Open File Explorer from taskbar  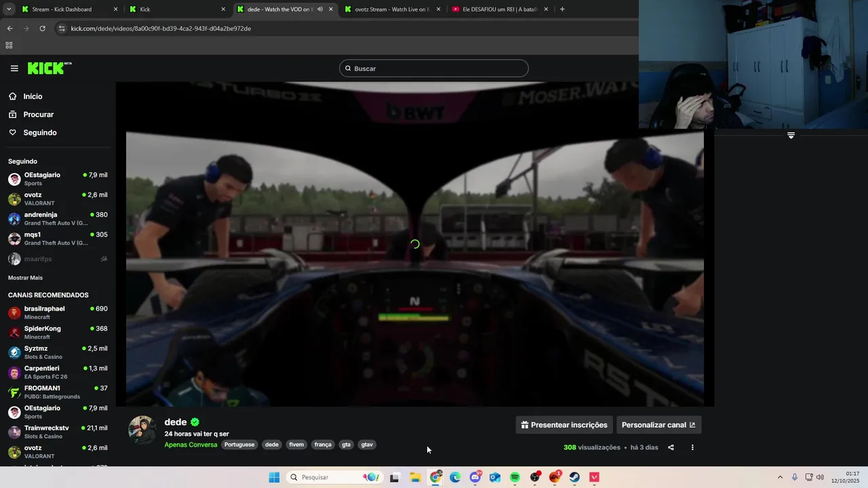pos(415,477)
